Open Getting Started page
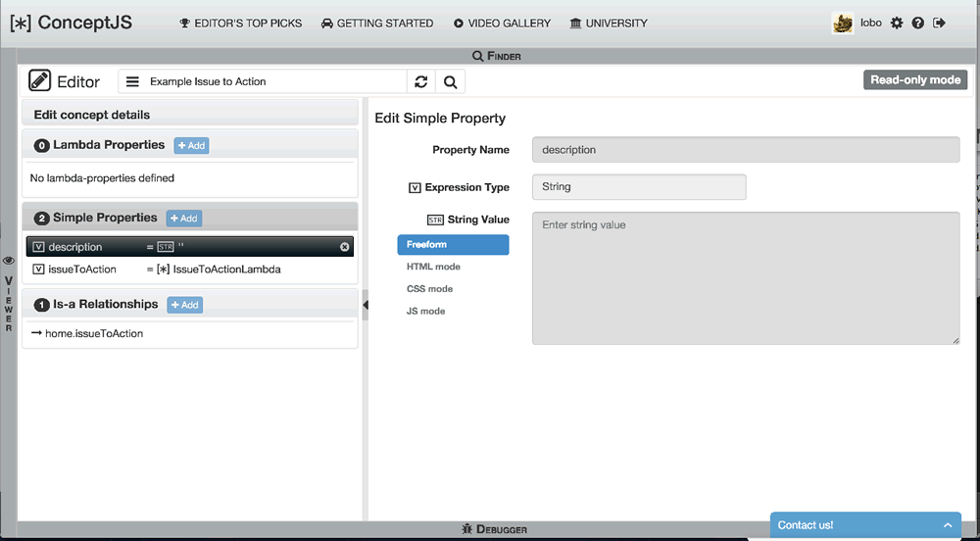The height and width of the screenshot is (541, 980). [x=377, y=24]
